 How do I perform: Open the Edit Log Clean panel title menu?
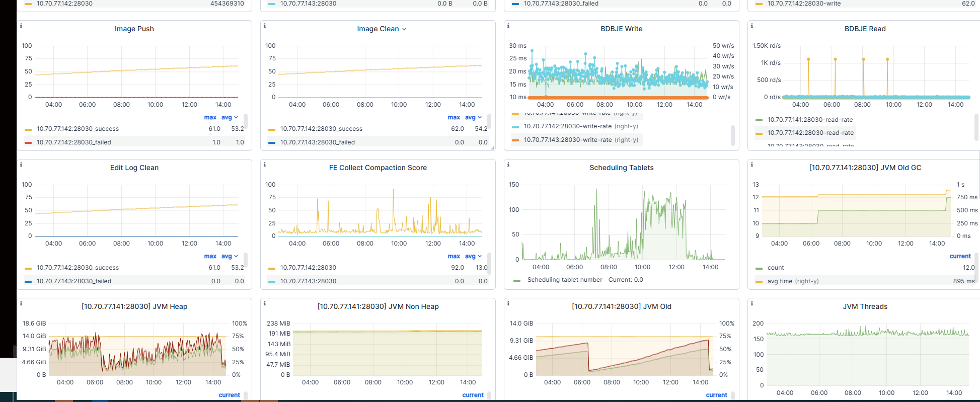tap(134, 168)
